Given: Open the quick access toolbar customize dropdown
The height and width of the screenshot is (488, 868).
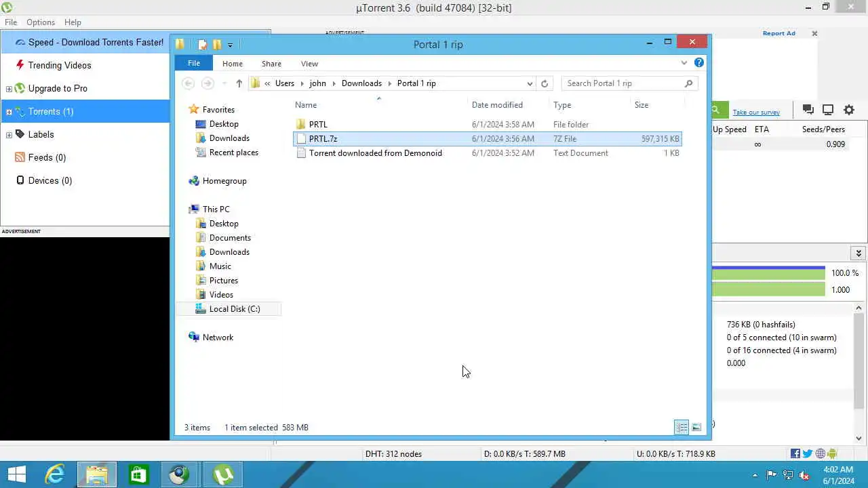Looking at the screenshot, I should [x=230, y=45].
